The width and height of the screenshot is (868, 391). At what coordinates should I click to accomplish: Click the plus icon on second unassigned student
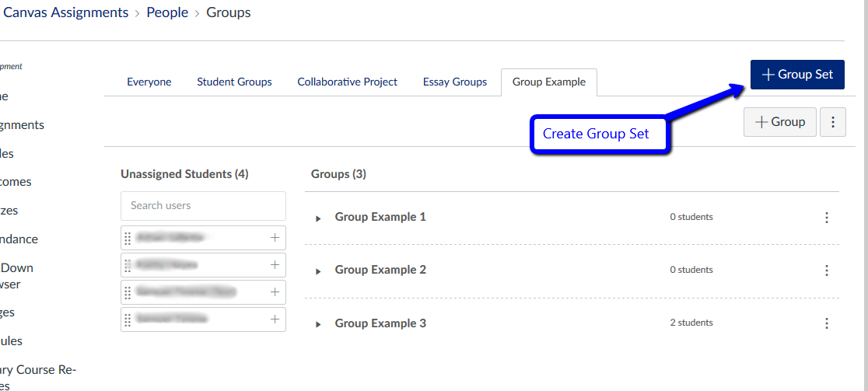[275, 265]
